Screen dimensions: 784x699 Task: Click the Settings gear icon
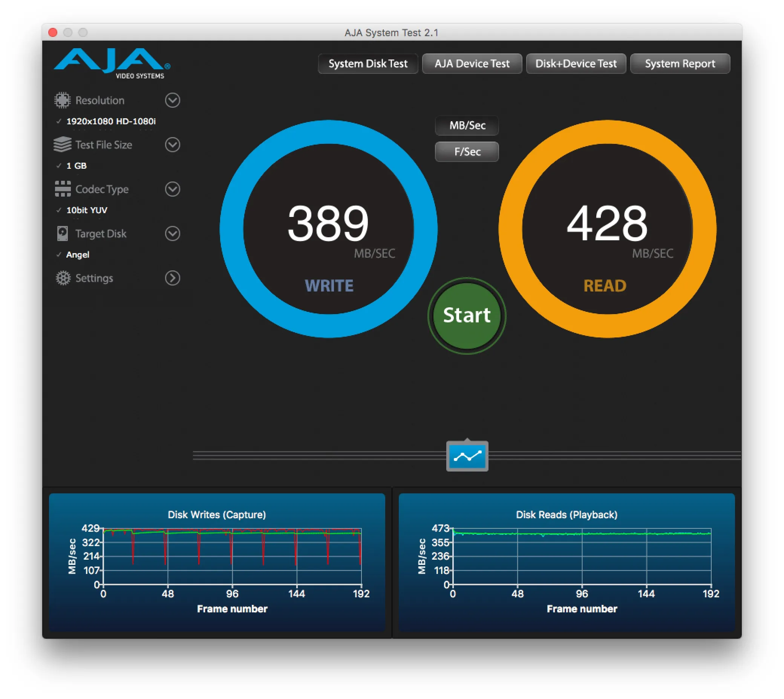click(x=63, y=278)
